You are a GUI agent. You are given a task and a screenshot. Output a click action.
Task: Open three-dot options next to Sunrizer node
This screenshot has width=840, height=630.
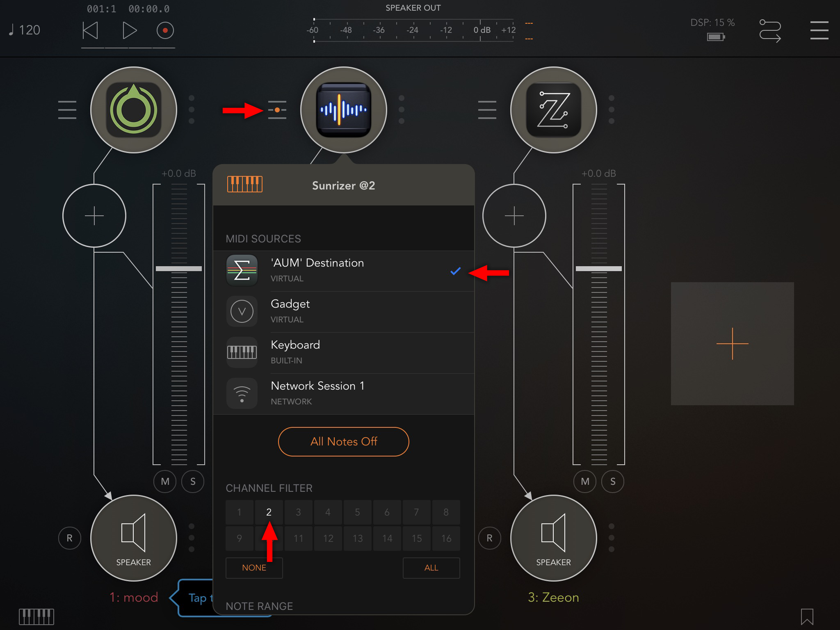click(402, 110)
